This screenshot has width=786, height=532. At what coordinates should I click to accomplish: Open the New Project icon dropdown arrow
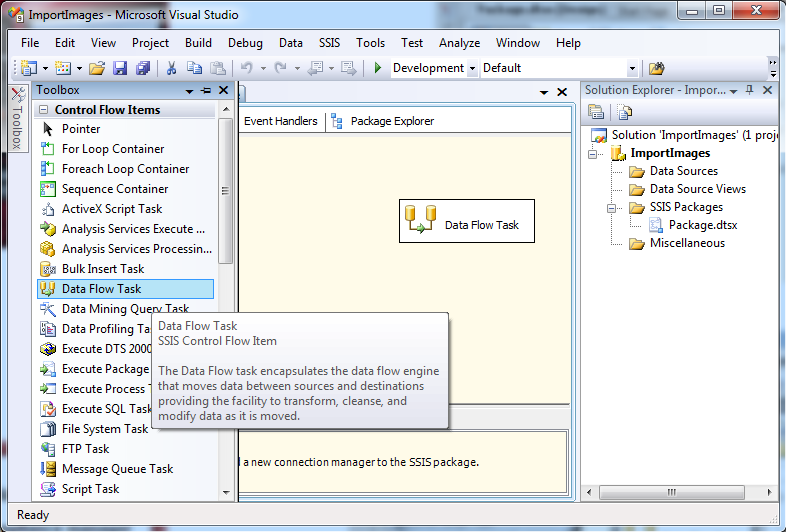pyautogui.click(x=45, y=68)
